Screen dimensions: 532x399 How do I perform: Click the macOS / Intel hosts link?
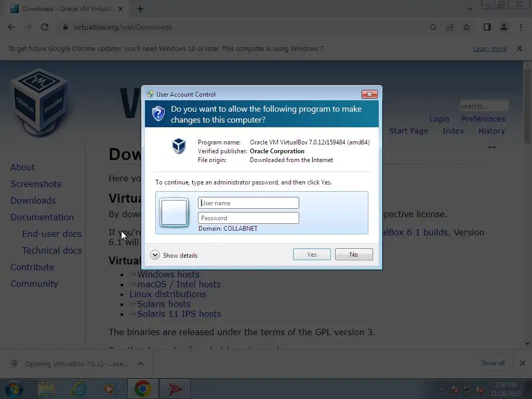(x=179, y=284)
